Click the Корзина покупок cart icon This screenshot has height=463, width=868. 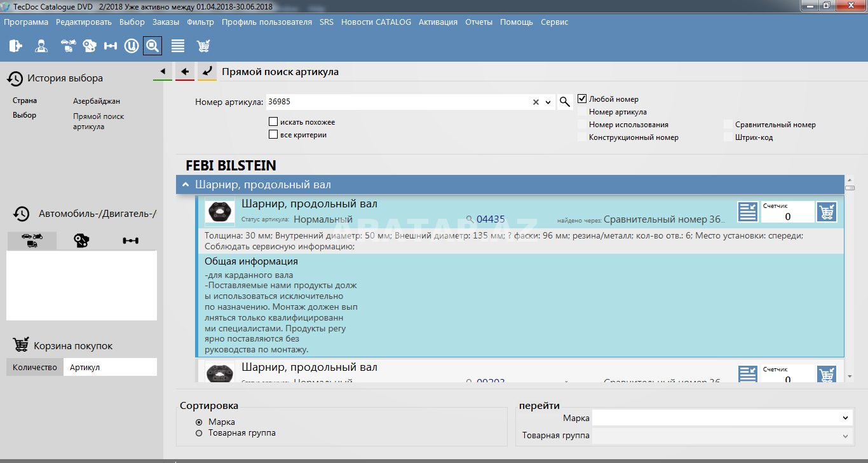[21, 345]
